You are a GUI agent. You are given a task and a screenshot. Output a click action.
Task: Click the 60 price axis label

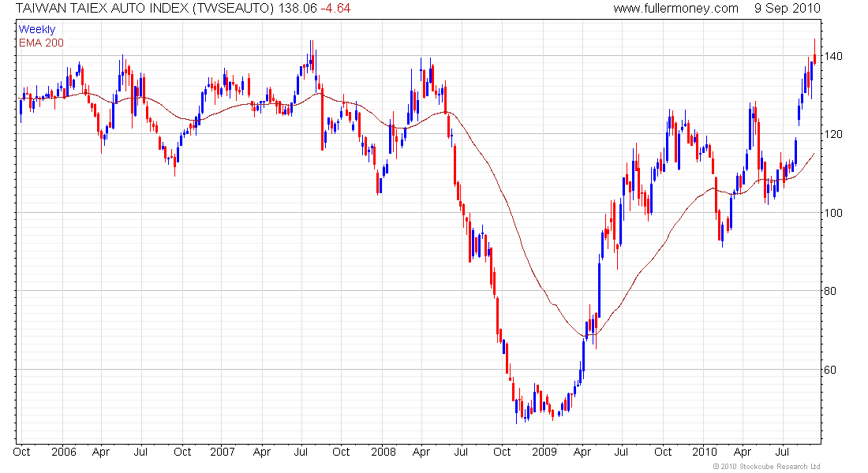coord(830,370)
